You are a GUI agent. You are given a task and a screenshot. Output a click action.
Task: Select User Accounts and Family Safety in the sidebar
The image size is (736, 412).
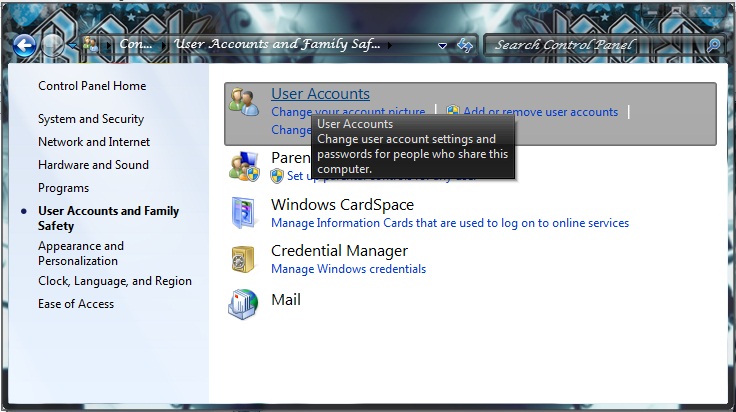(x=108, y=218)
